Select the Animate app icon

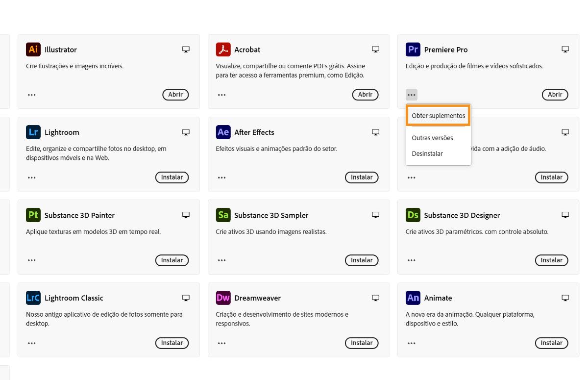tap(413, 298)
